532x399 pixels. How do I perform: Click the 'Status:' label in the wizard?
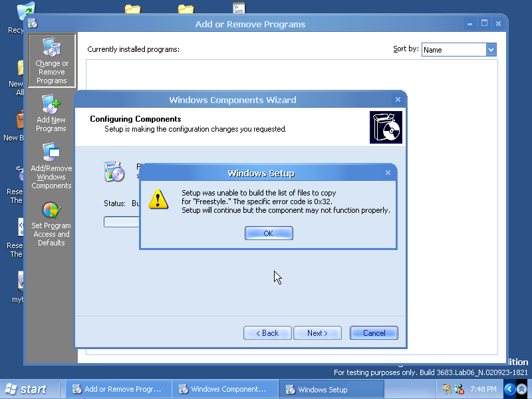point(114,203)
